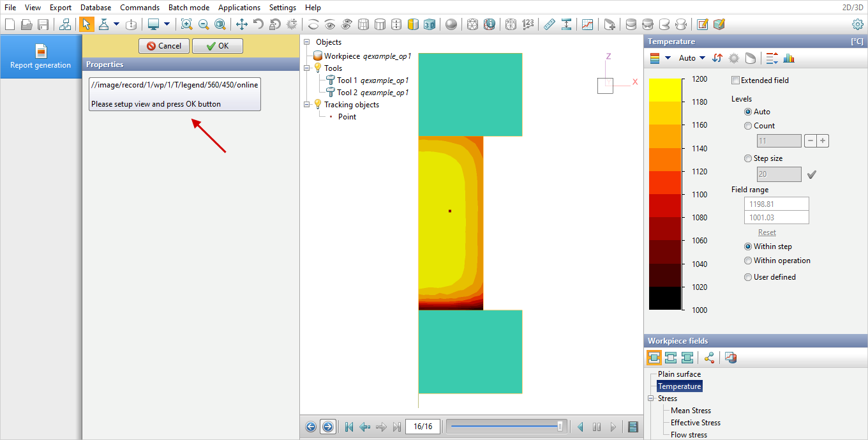
Task: Open the color palette dropdown arrow
Action: [668, 58]
